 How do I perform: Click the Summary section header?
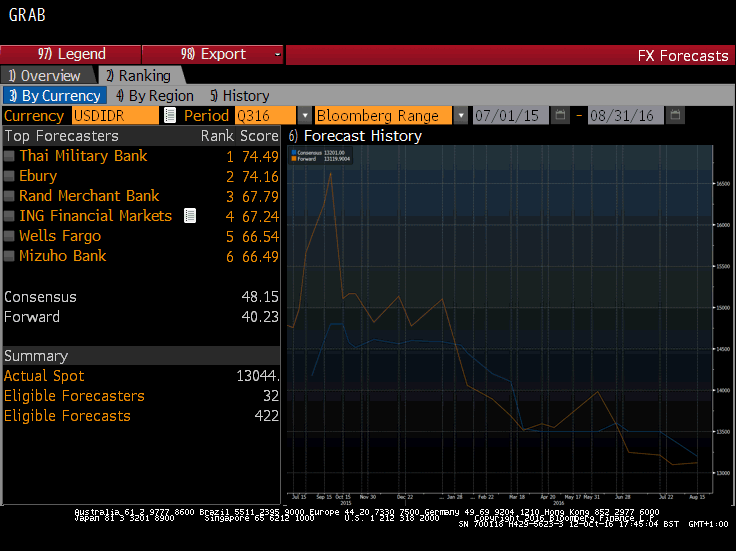141,356
